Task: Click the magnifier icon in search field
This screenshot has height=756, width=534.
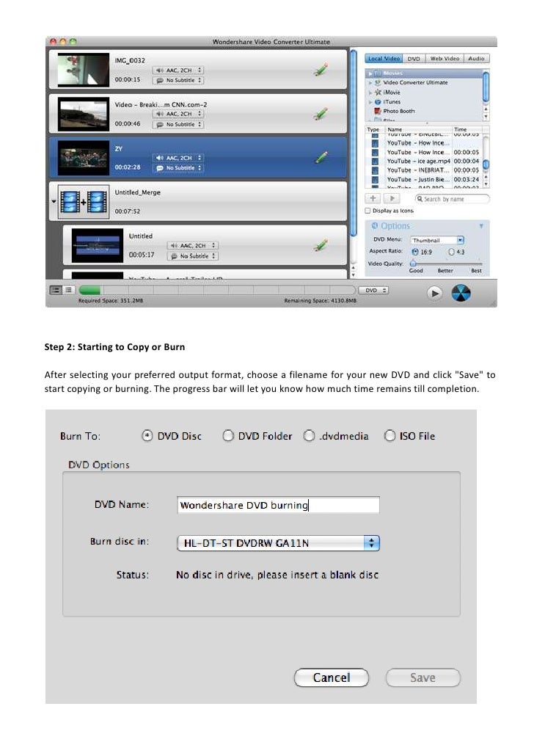Action: [x=420, y=199]
